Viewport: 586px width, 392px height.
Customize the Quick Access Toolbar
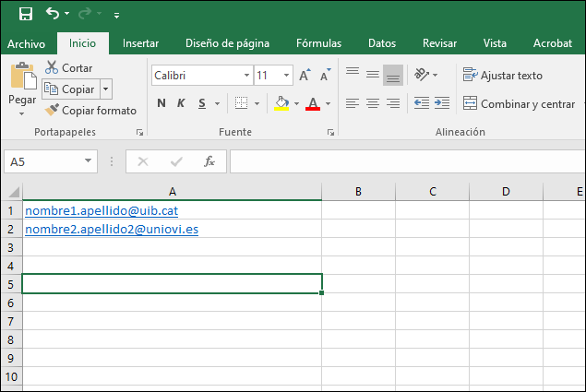[116, 16]
